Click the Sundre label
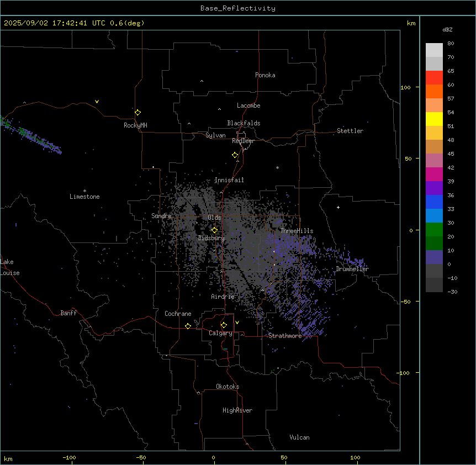 click(161, 216)
